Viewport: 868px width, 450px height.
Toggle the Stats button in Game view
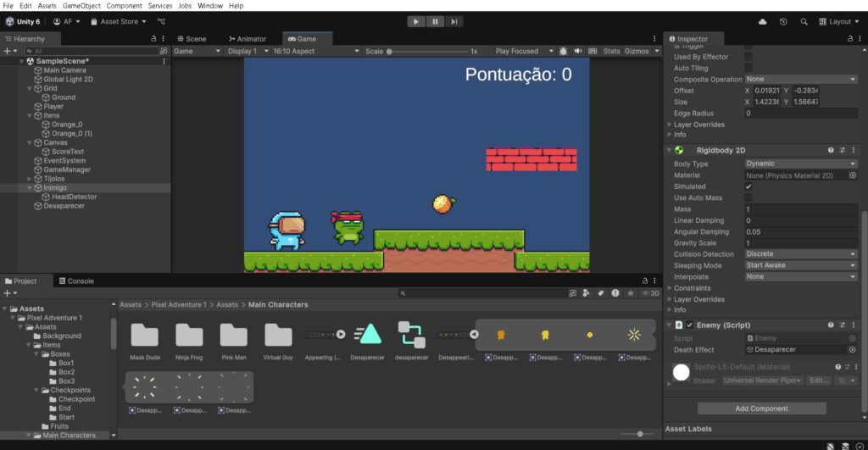tap(611, 51)
